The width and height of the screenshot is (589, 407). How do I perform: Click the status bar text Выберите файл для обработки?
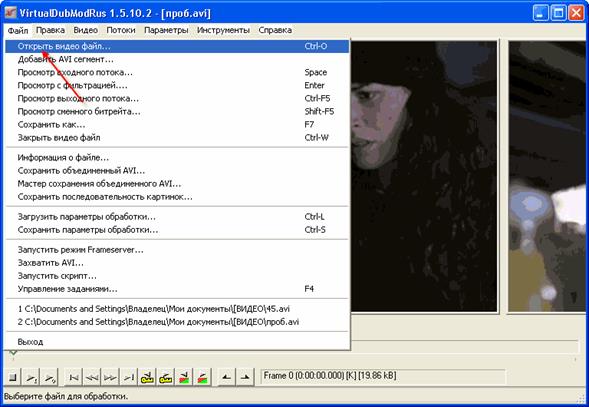(x=66, y=396)
